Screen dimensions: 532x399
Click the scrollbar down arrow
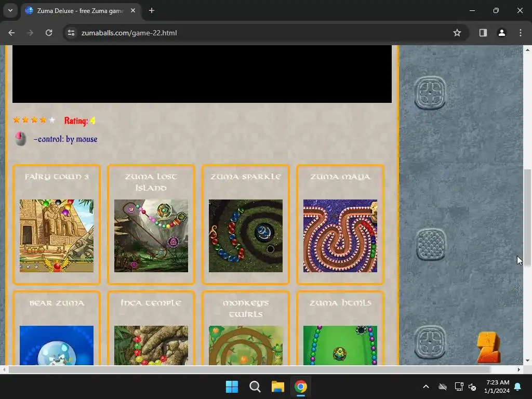coord(527,361)
